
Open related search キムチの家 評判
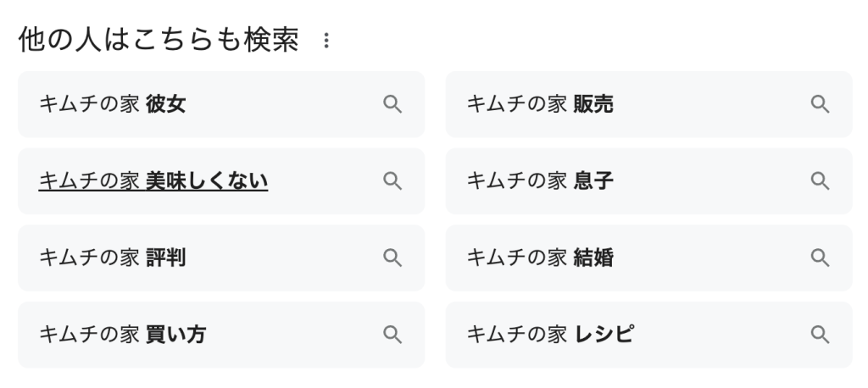coord(113,258)
